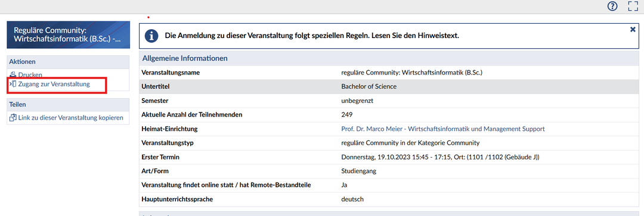Select Link zu dieser Veranstaltung kopieren
Image resolution: width=644 pixels, height=216 pixels.
[70, 118]
